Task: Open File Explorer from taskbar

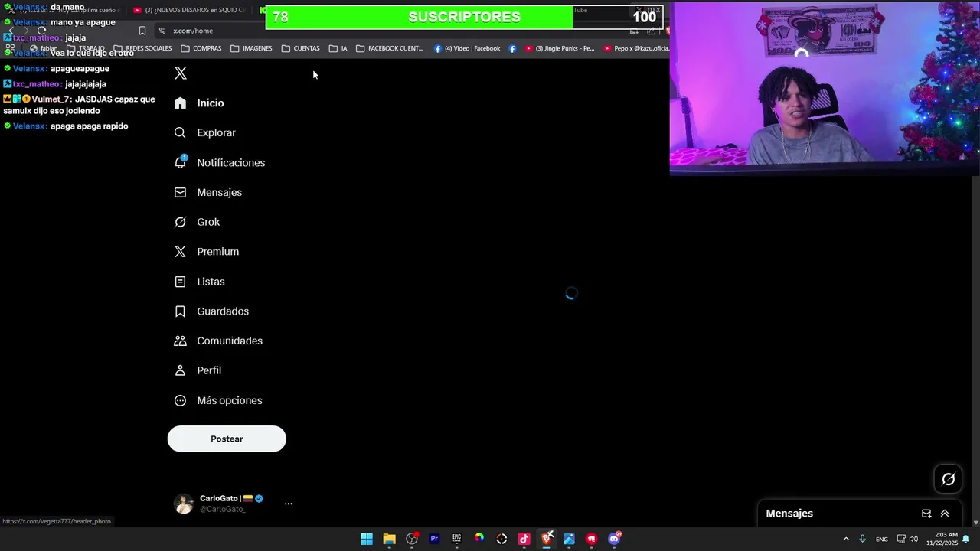Action: click(389, 539)
